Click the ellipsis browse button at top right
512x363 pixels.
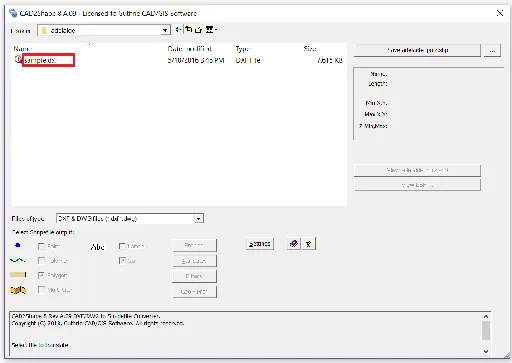pyautogui.click(x=493, y=50)
